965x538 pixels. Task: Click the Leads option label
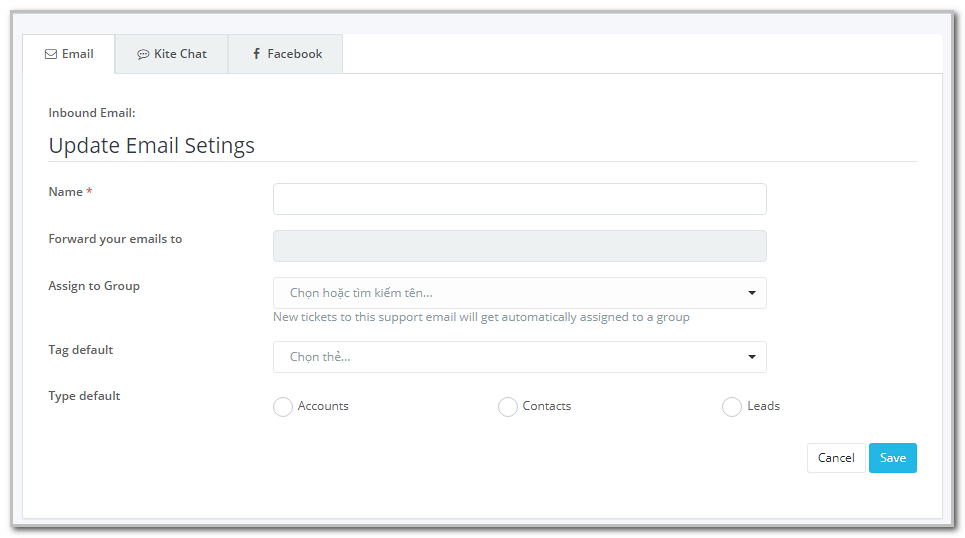pyautogui.click(x=764, y=406)
